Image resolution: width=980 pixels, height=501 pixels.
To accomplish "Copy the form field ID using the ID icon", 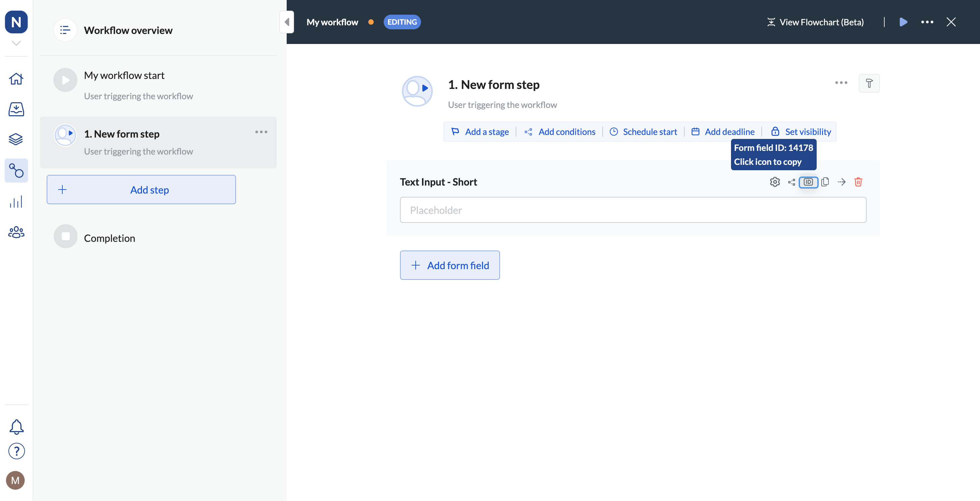I will click(x=808, y=182).
